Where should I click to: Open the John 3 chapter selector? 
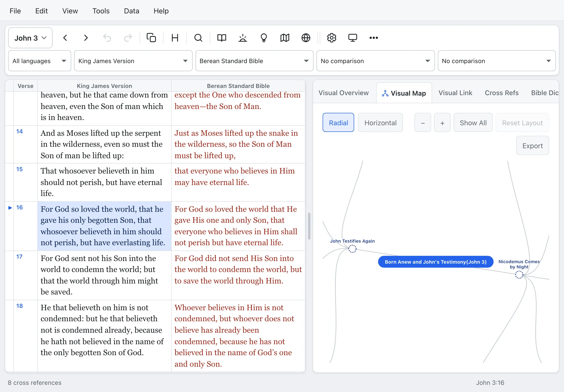click(x=30, y=38)
